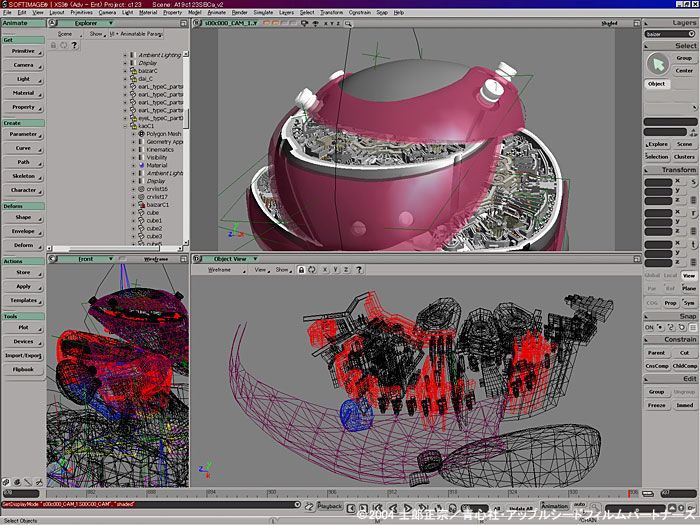Toggle Snap ON button
This screenshot has height=525, width=700.
(649, 327)
